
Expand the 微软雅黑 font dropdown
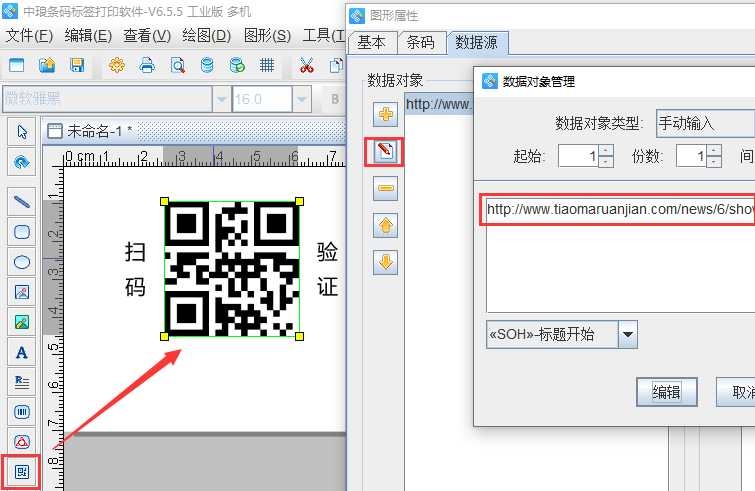point(221,99)
